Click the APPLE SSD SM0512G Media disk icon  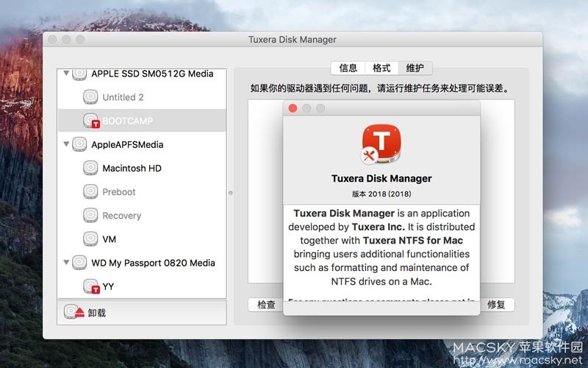tap(79, 74)
